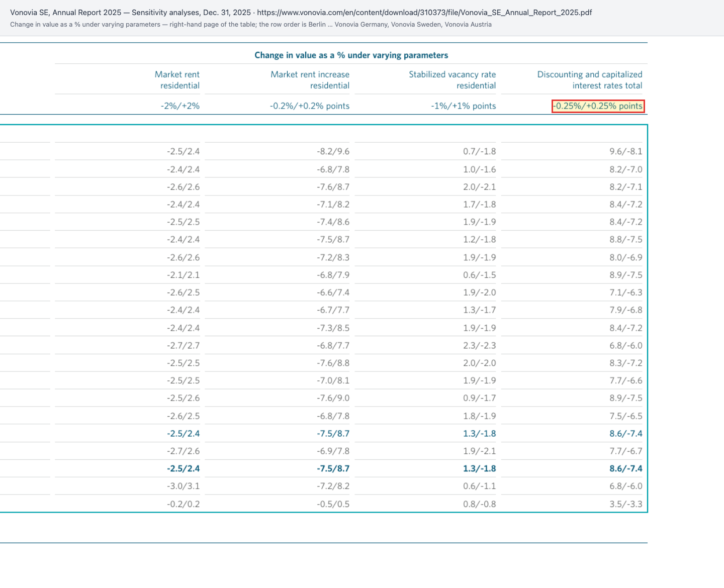Screen dimensions: 724x588
Task: Click the vacancy value 0.6/-1.5
Action: 480,275
